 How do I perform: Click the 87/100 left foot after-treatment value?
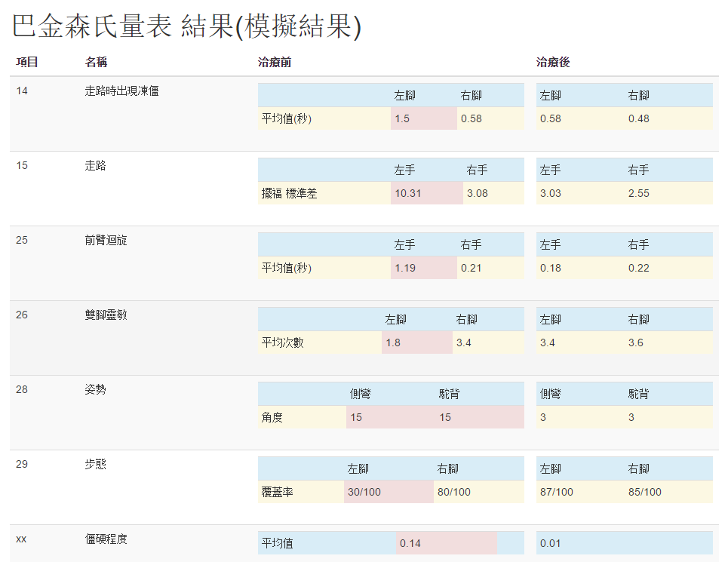(557, 492)
